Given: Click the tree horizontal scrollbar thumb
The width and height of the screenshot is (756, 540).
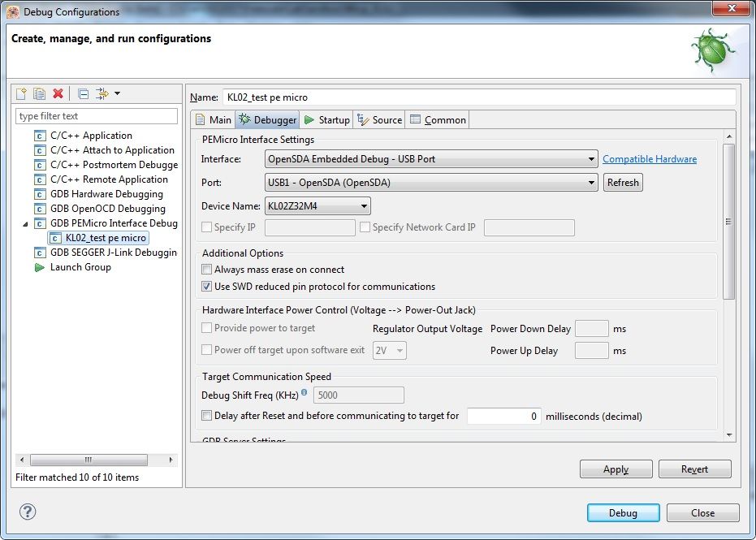Looking at the screenshot, I should [x=89, y=460].
